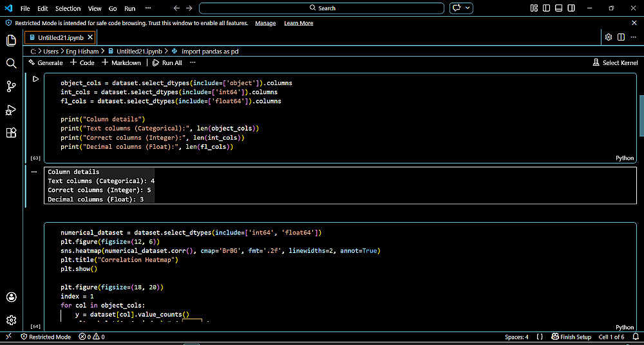Open Users breadcrumb segment
The height and width of the screenshot is (345, 644).
click(x=50, y=51)
